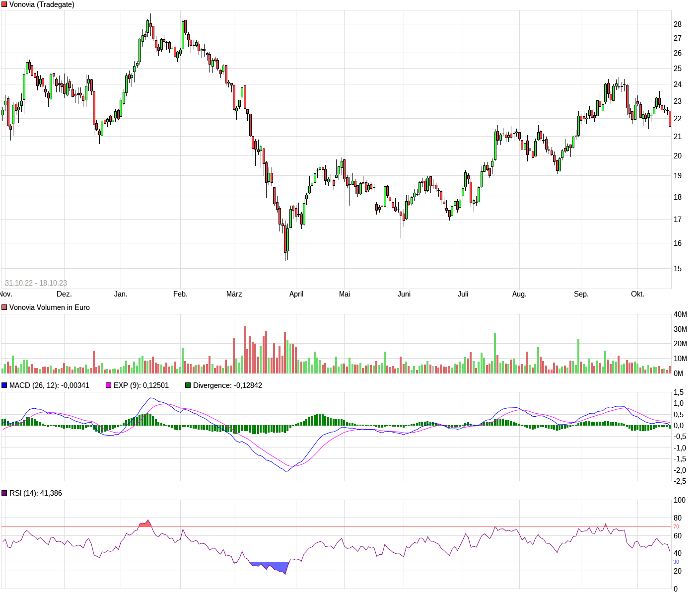Click price axis label 23
This screenshot has height=596, width=700.
(x=678, y=101)
